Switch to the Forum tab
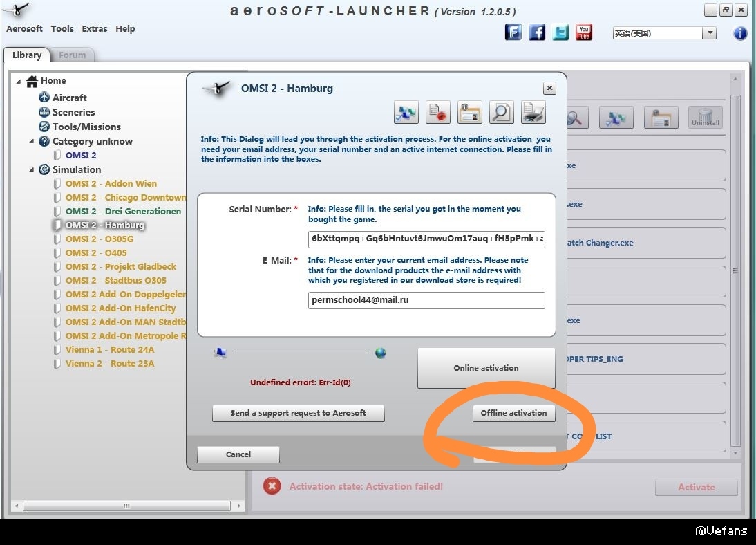 click(73, 55)
